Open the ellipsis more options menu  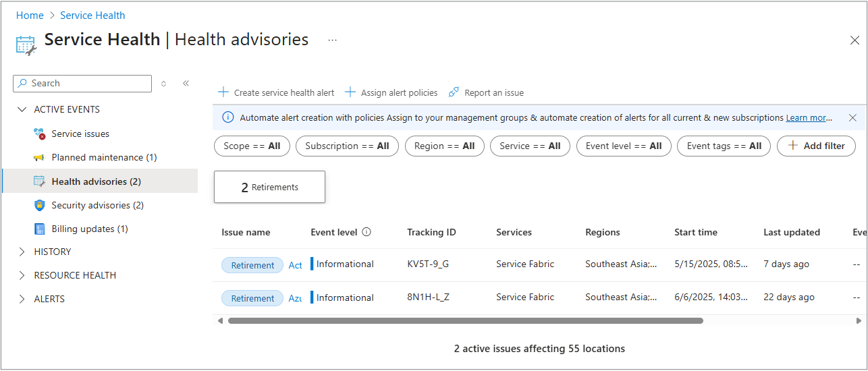coord(332,40)
